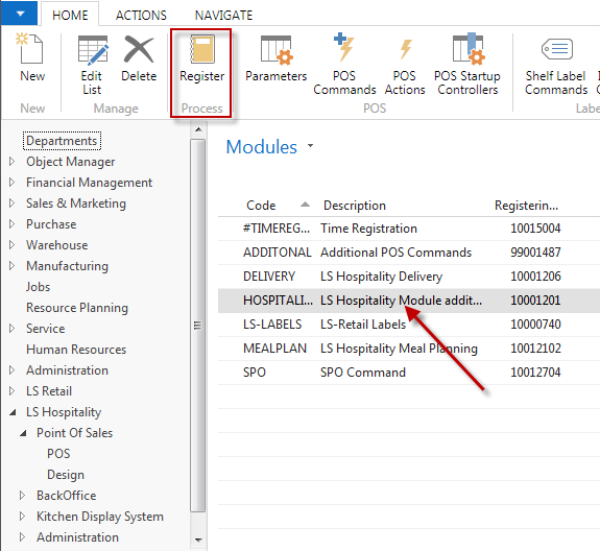Expand Object Manager tree node
The image size is (600, 551).
[12, 161]
